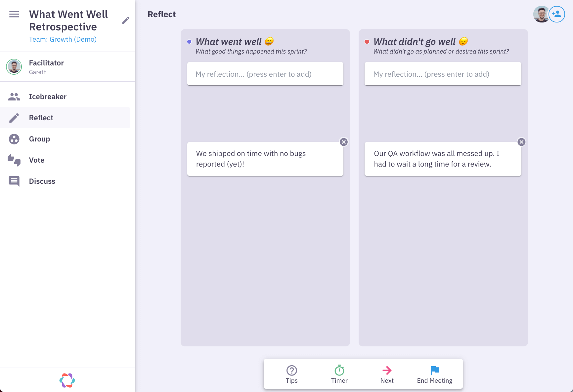
Task: Focus the 'What didn't go well' reflection input
Action: coord(443,74)
